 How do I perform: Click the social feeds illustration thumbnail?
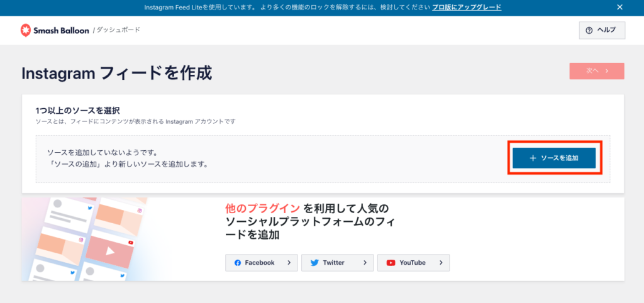[96, 239]
